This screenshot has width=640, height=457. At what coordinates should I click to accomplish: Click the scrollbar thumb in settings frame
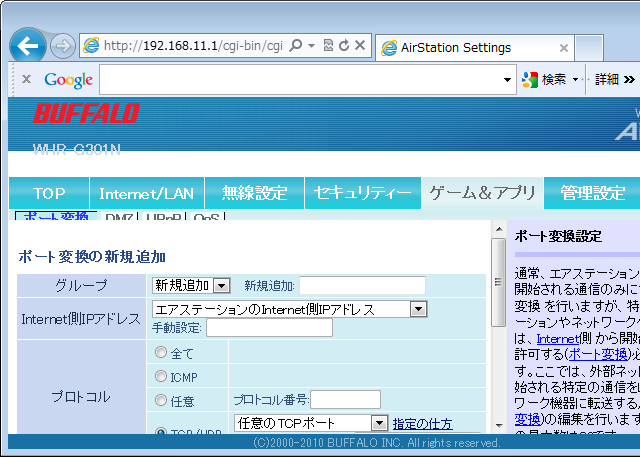(498, 282)
